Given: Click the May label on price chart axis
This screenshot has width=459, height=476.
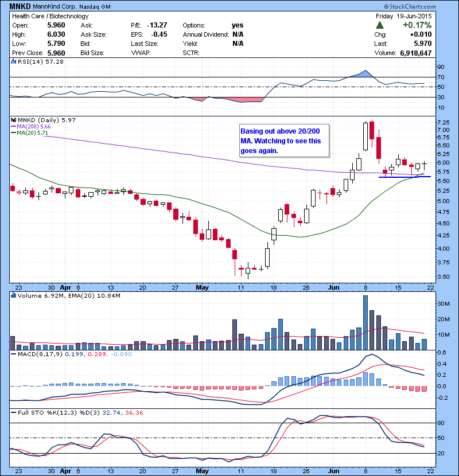Looking at the screenshot, I should [x=203, y=287].
